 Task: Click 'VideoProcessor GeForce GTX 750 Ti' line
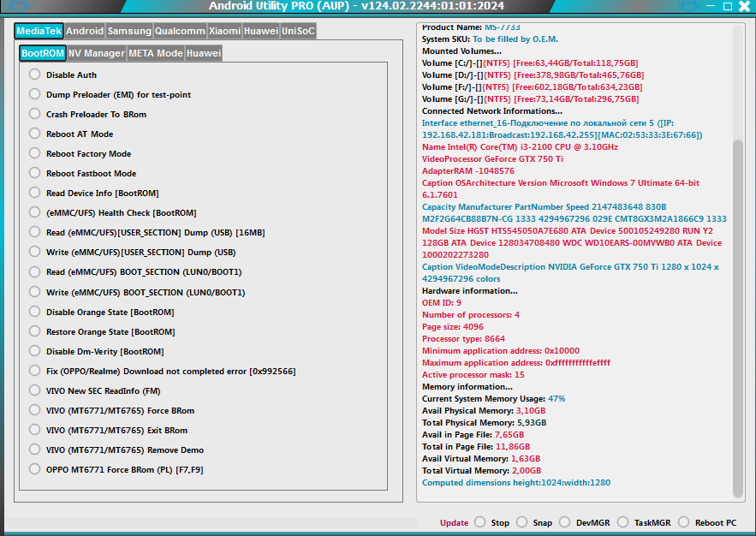tap(492, 159)
